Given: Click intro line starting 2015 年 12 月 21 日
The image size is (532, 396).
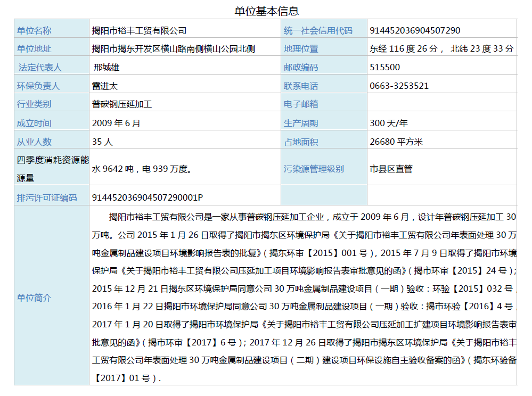Looking at the screenshot, I should click(x=304, y=288).
